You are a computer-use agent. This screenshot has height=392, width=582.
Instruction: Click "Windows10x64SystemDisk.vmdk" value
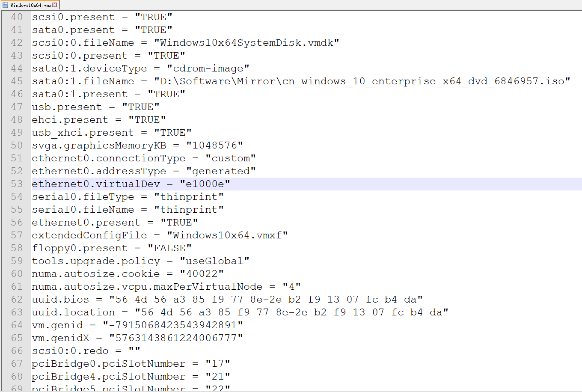coord(246,43)
